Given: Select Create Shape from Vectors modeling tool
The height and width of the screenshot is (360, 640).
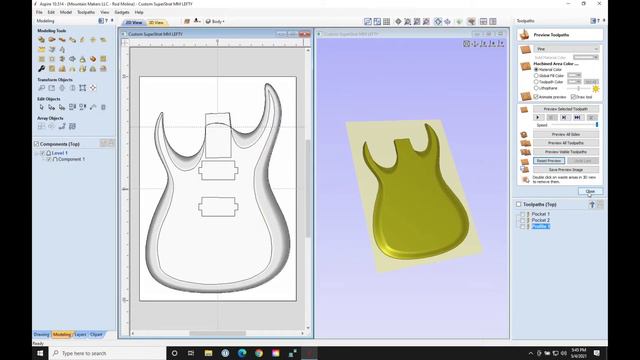Looking at the screenshot, I should click(x=41, y=40).
